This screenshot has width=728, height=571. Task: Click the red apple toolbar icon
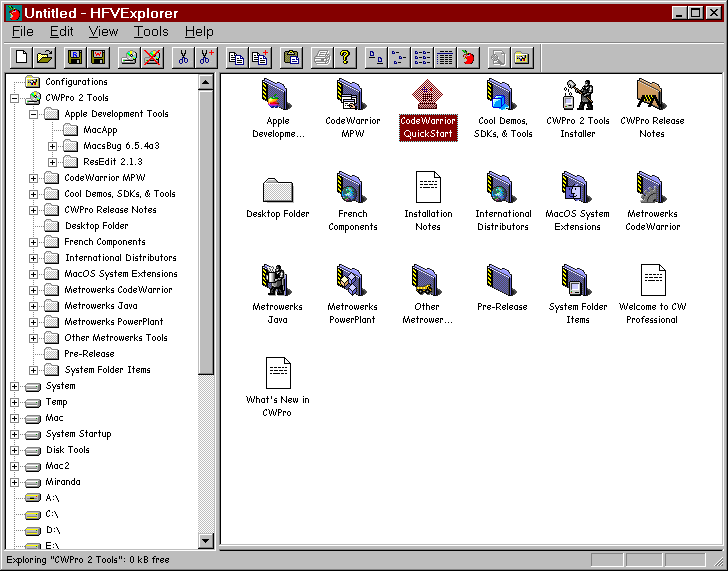pos(468,58)
